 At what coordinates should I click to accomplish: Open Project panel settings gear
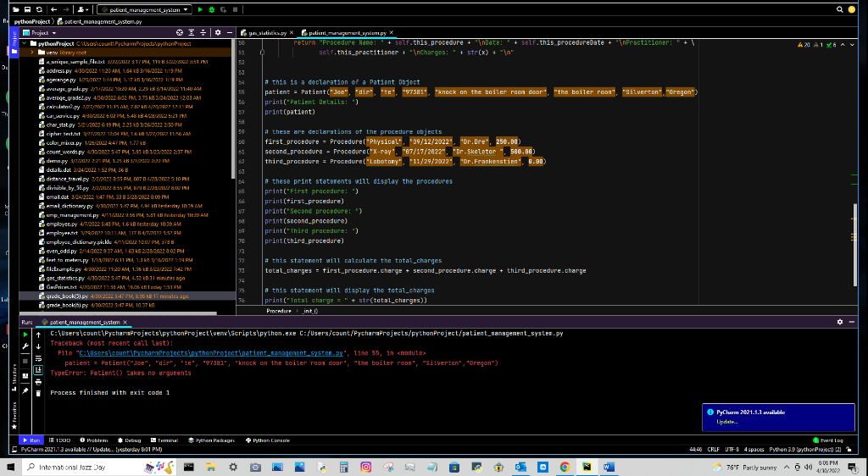pos(216,30)
